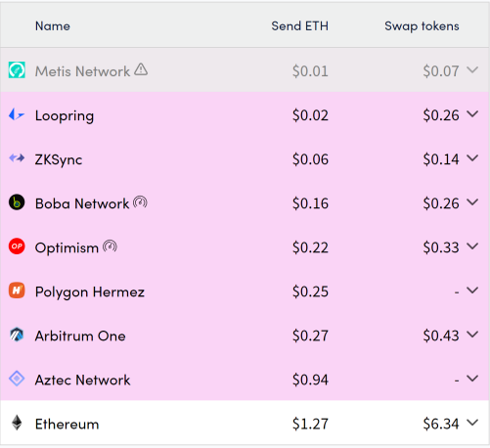Click the Aztec Network diamond logo
490x448 pixels.
pos(17,379)
